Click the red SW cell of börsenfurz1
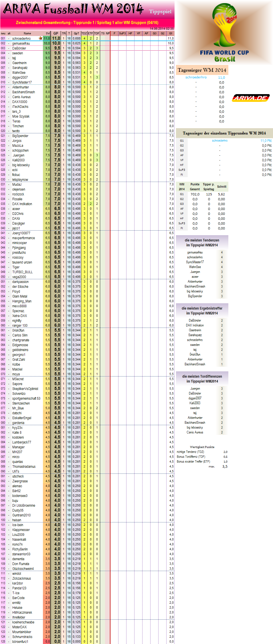Screen dimensions: 273x644 (x=47, y=642)
